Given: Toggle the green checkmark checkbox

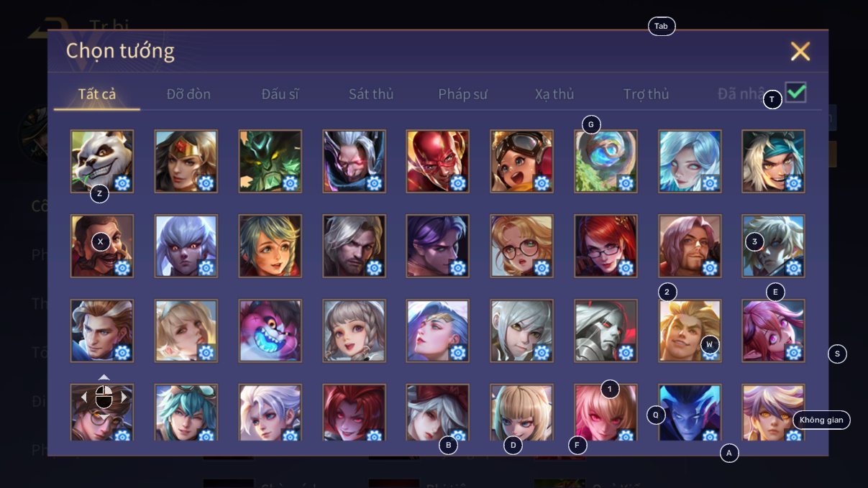Looking at the screenshot, I should (795, 92).
